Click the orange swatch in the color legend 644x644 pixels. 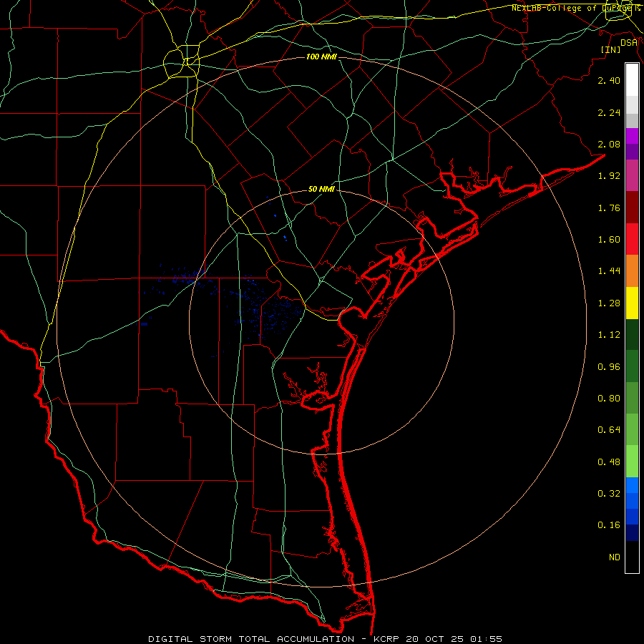tap(632, 270)
